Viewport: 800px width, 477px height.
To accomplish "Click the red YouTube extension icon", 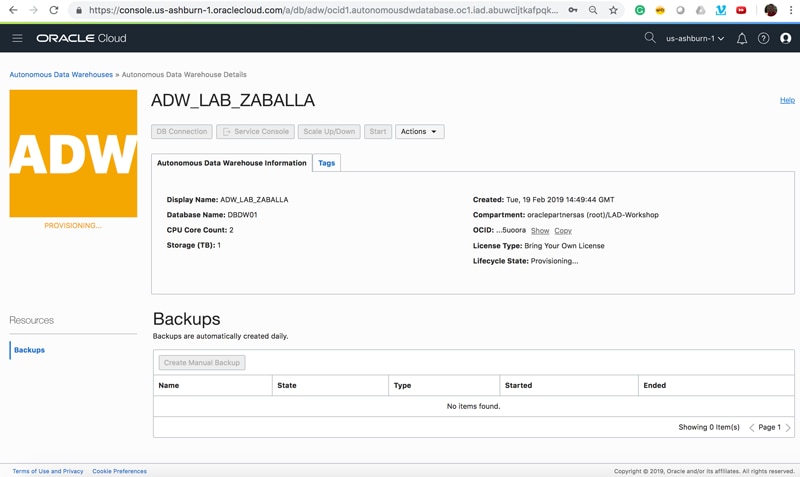I will click(741, 10).
